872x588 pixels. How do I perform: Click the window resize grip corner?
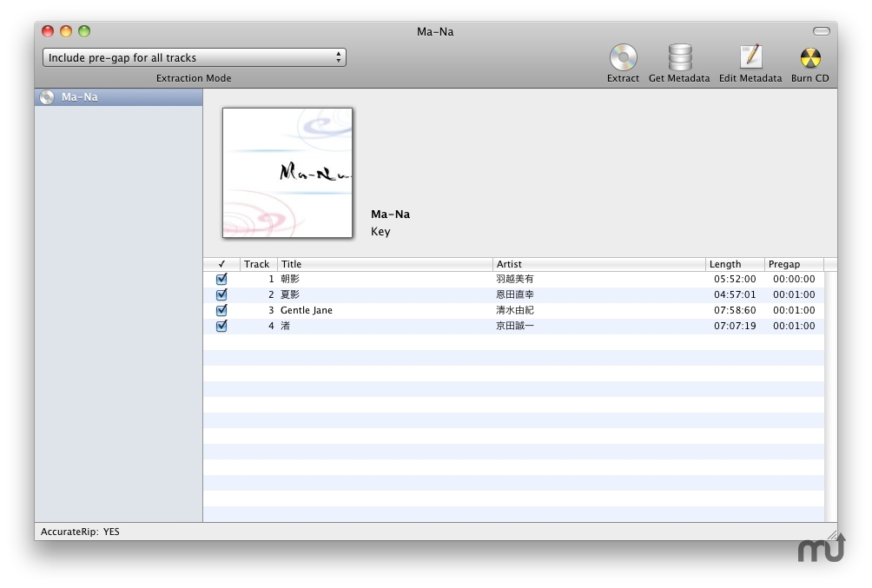point(831,534)
